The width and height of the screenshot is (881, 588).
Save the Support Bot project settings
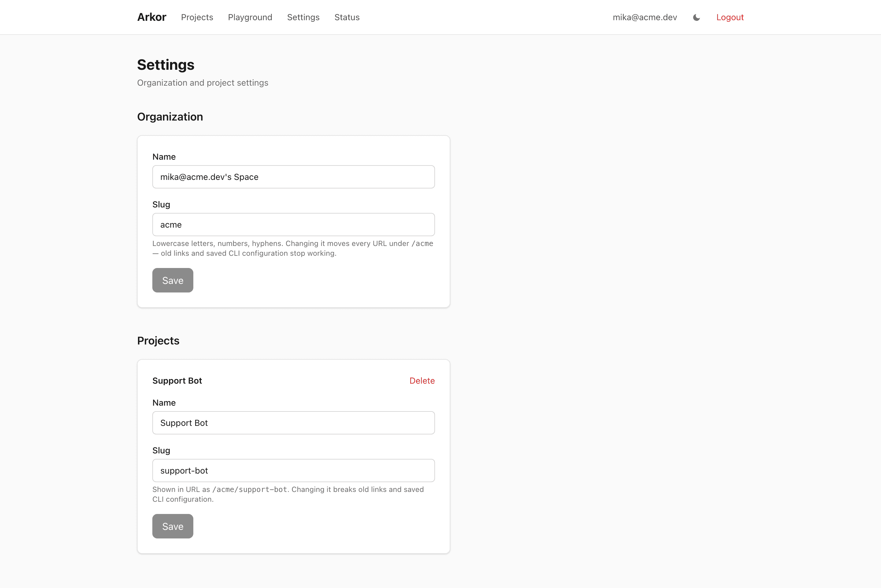point(173,526)
